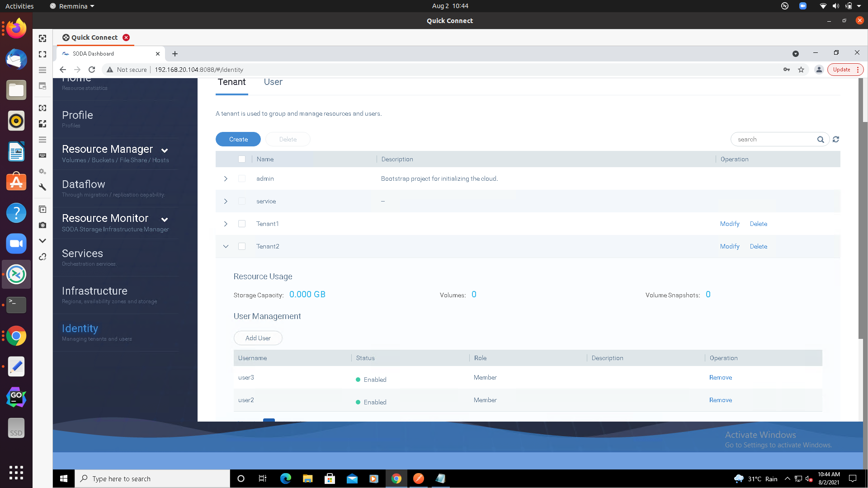Open Remmina connection preferences gear icon
Viewport: 868px width, 488px height.
[x=42, y=171]
